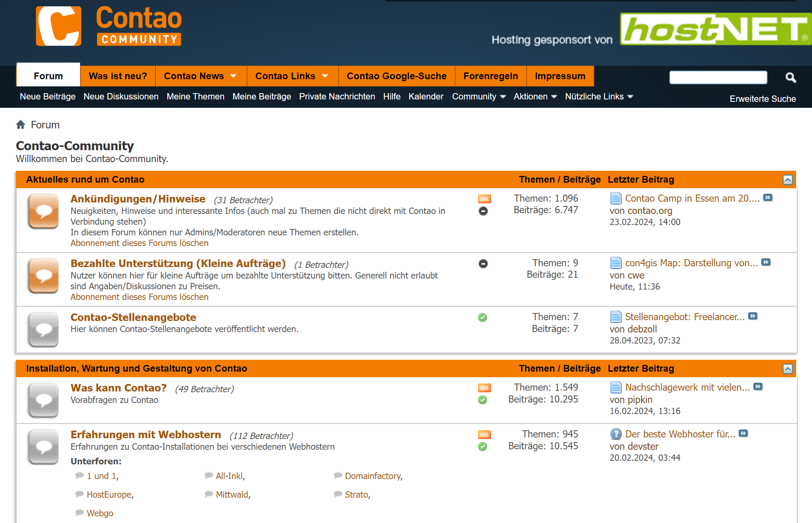Open RSS feed for Erfahrungen mit Webhostern

click(x=484, y=435)
